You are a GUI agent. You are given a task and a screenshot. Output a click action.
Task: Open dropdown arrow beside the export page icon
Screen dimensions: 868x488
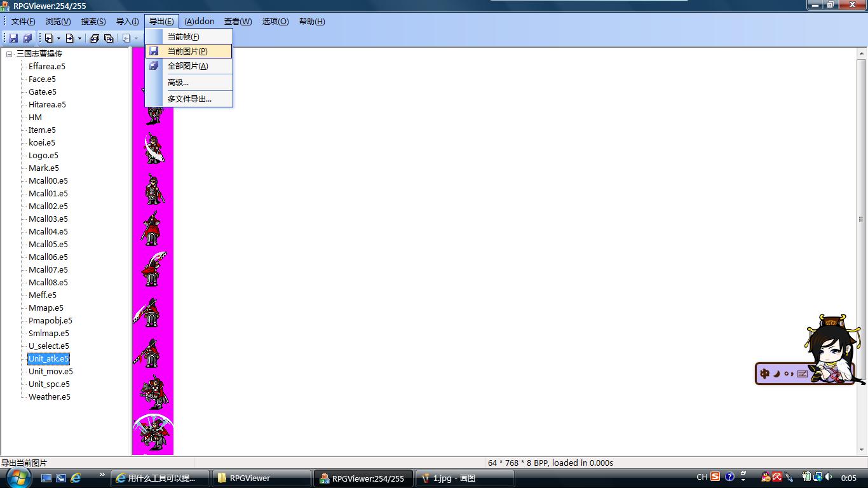tap(79, 38)
